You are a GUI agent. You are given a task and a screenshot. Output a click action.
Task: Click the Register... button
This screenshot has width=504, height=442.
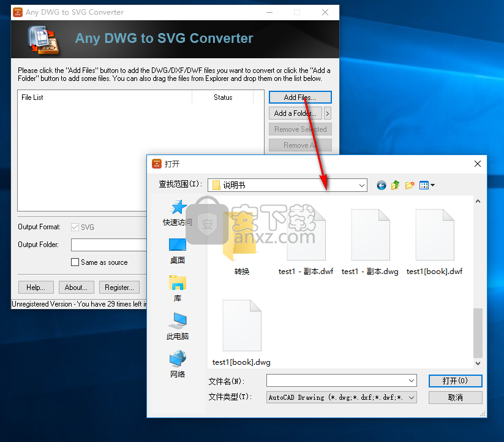(119, 288)
